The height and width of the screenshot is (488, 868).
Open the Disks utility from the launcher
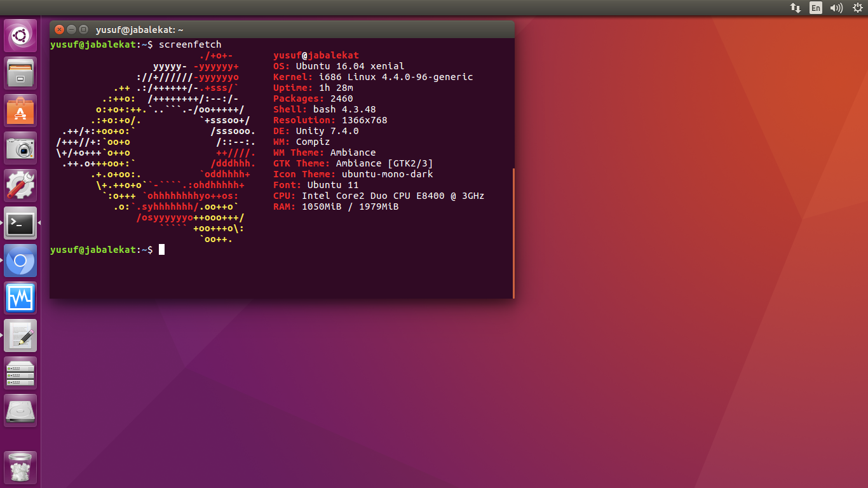click(20, 410)
